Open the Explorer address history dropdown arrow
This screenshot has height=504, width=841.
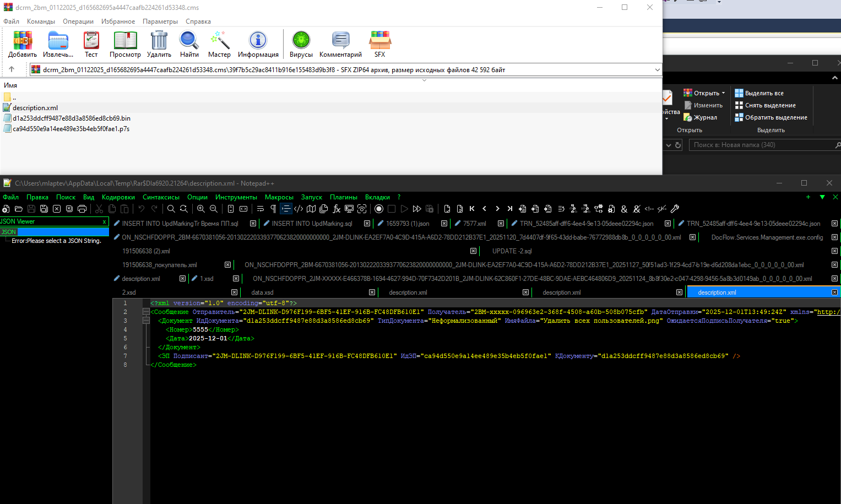pyautogui.click(x=669, y=145)
